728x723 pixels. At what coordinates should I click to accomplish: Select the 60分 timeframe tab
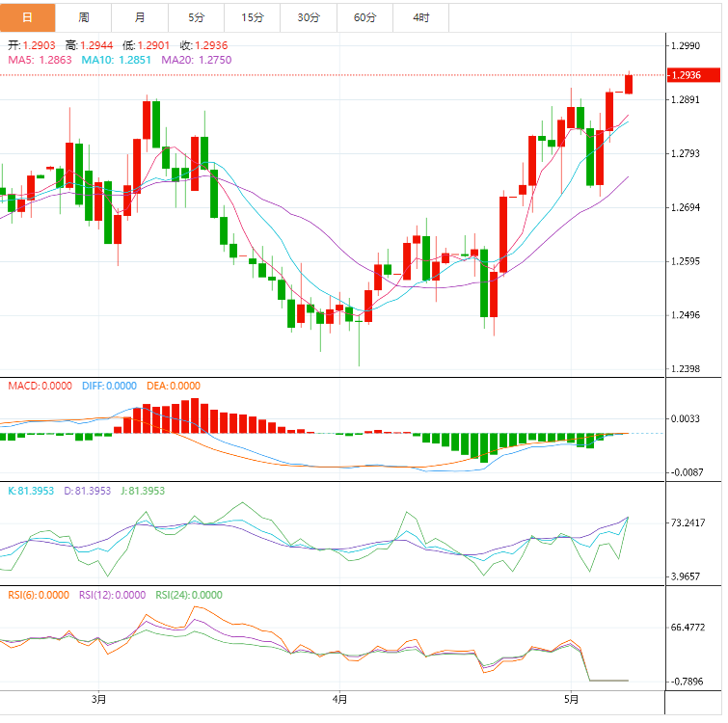[x=364, y=17]
